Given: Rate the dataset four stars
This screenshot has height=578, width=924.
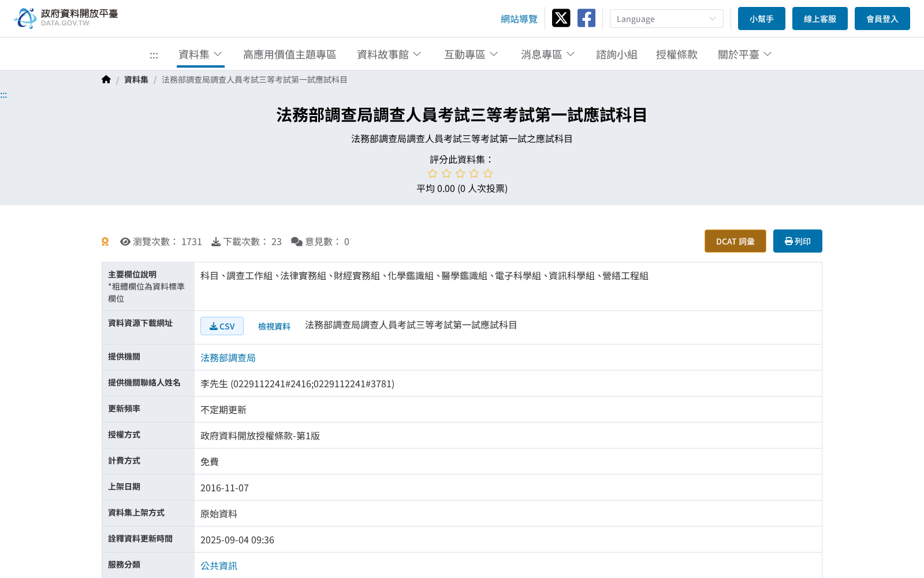Looking at the screenshot, I should point(474,173).
